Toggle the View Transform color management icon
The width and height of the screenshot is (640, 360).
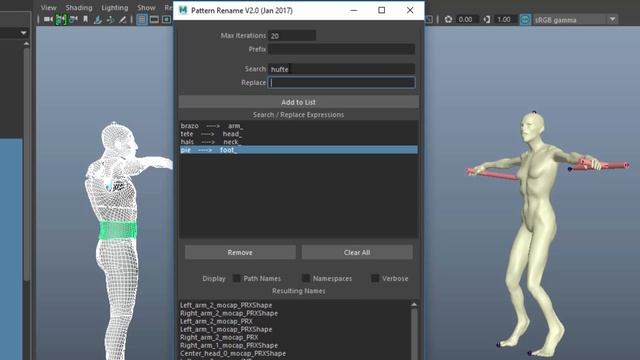525,20
